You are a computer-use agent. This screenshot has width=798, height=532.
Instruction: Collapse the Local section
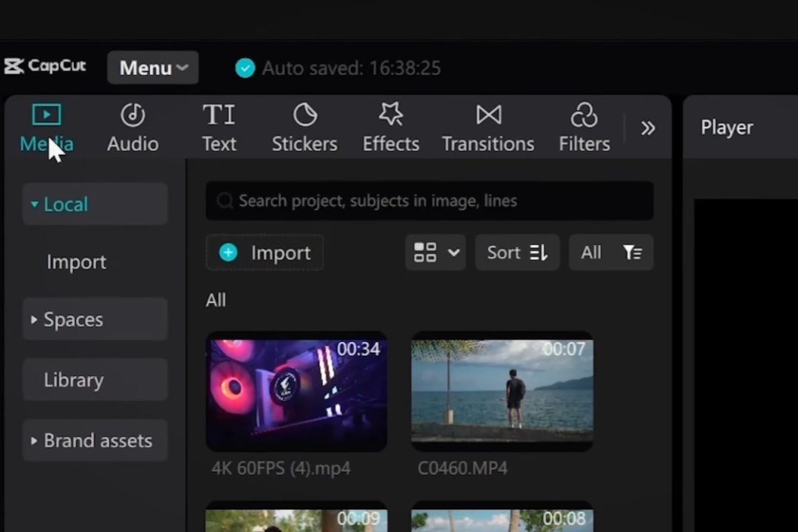(x=34, y=204)
